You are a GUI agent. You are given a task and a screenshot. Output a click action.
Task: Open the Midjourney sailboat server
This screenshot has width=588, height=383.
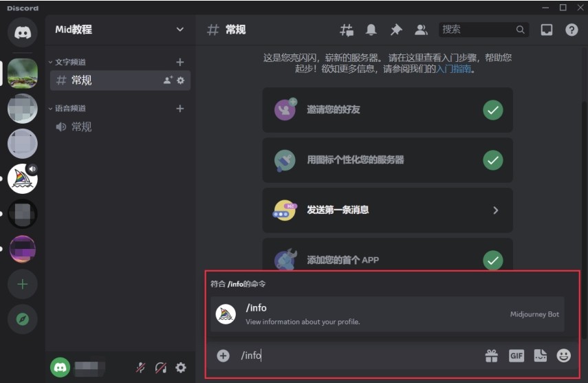pos(23,179)
